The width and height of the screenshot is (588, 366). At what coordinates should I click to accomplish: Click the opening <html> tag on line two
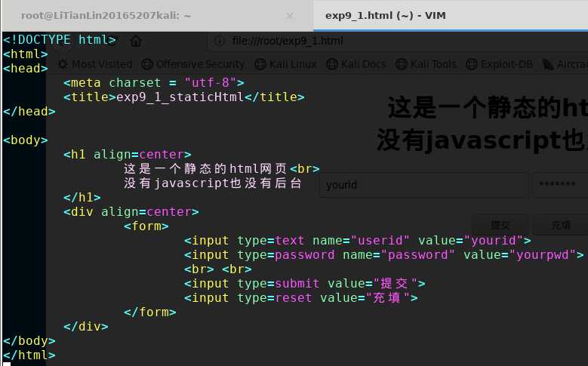coord(26,54)
